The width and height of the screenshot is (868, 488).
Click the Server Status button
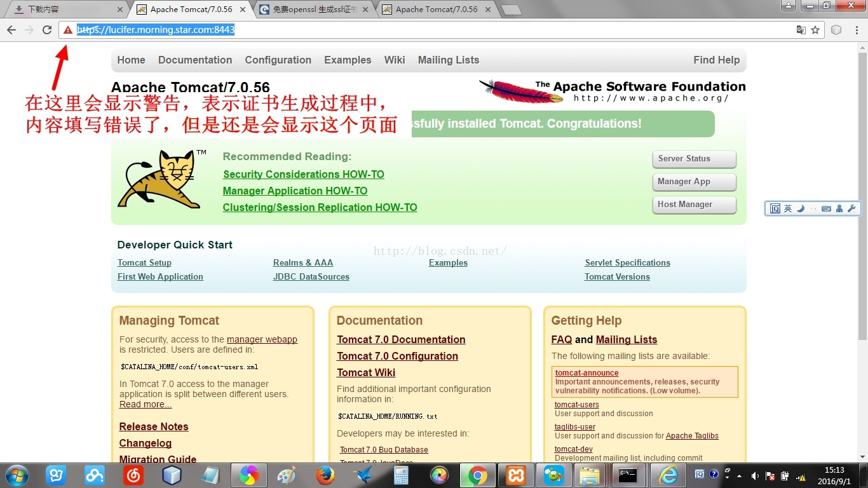tap(694, 159)
